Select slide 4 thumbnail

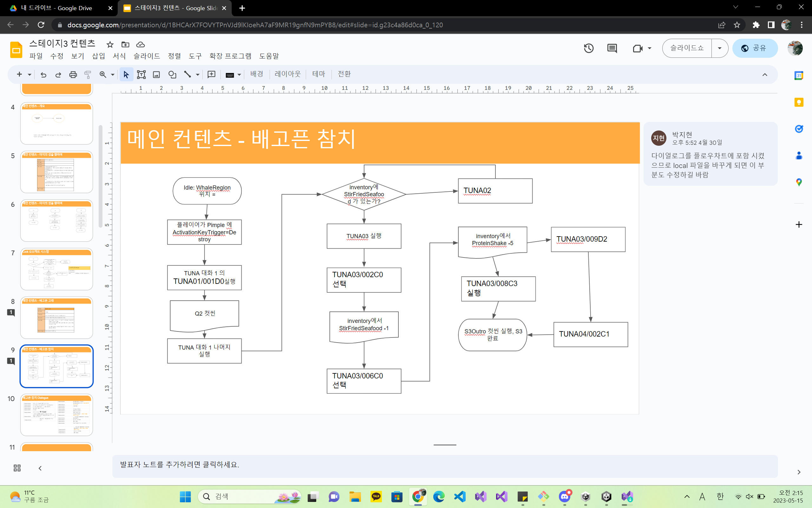57,123
